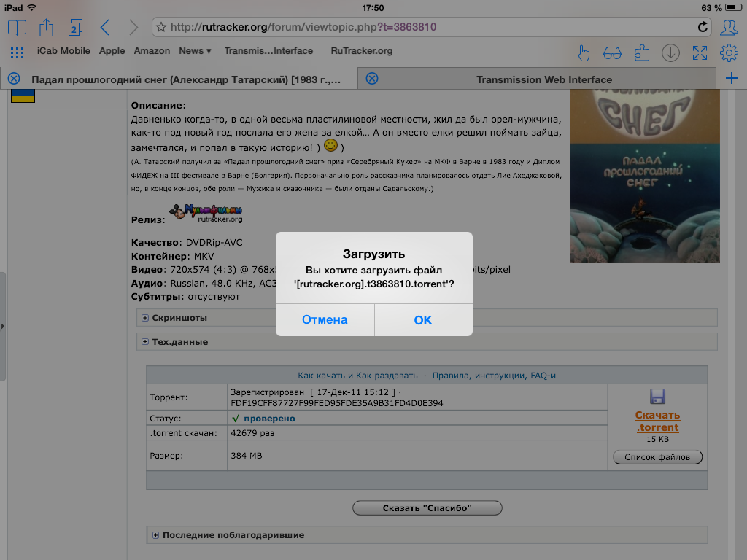Open Правила, инструкции, FAQ-и link
Viewport: 747px width, 560px height.
[x=494, y=376]
